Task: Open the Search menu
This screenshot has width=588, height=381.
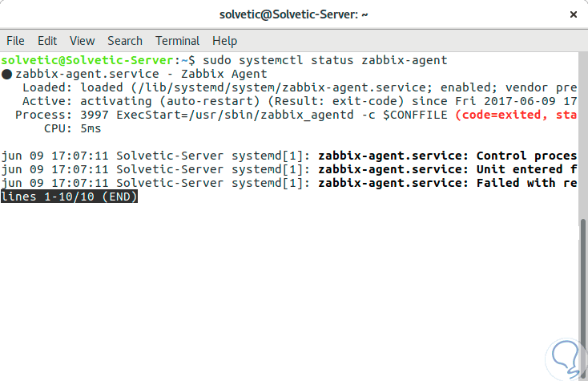Action: (x=125, y=41)
